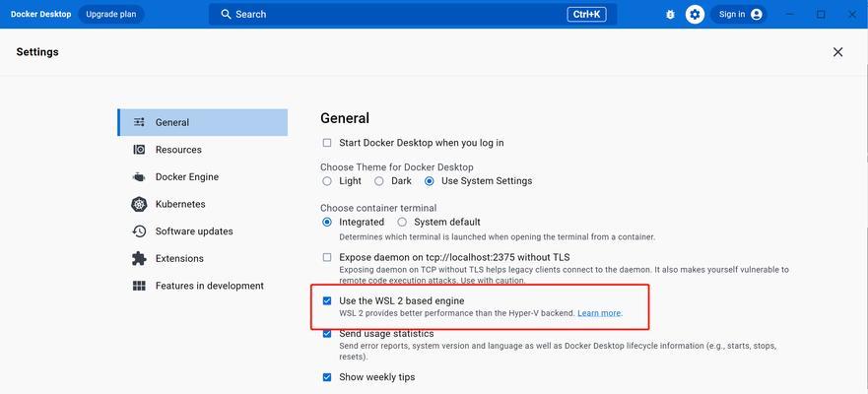The image size is (868, 394).
Task: Click the Extensions puzzle icon
Action: (x=140, y=258)
